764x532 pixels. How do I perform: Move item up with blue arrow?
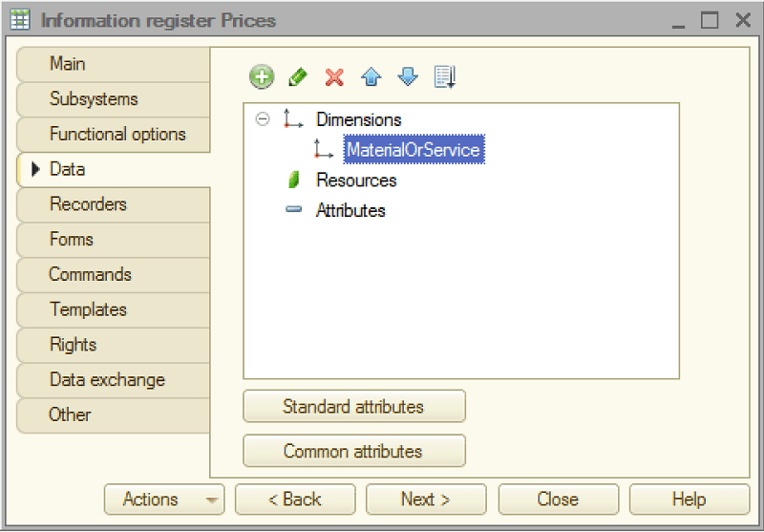point(371,77)
